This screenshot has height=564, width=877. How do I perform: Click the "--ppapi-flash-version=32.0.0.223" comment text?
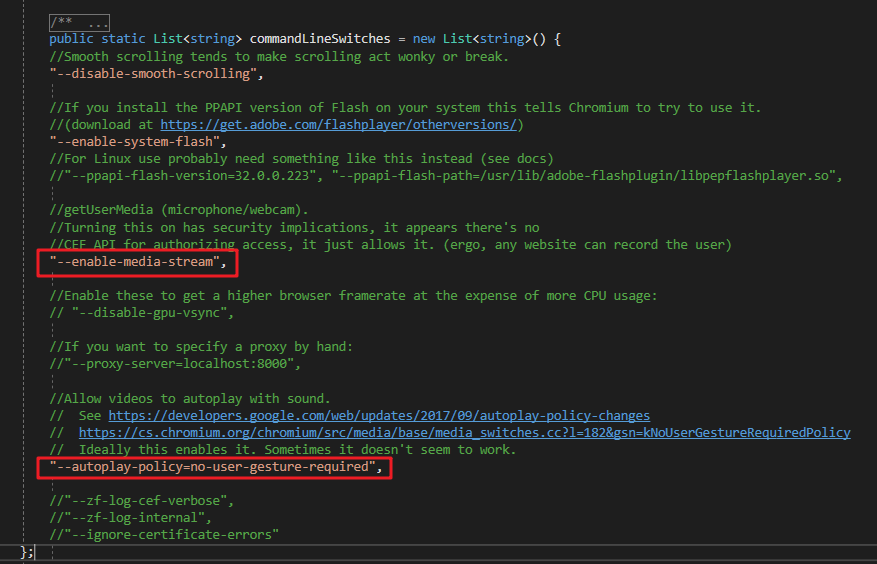[190, 176]
